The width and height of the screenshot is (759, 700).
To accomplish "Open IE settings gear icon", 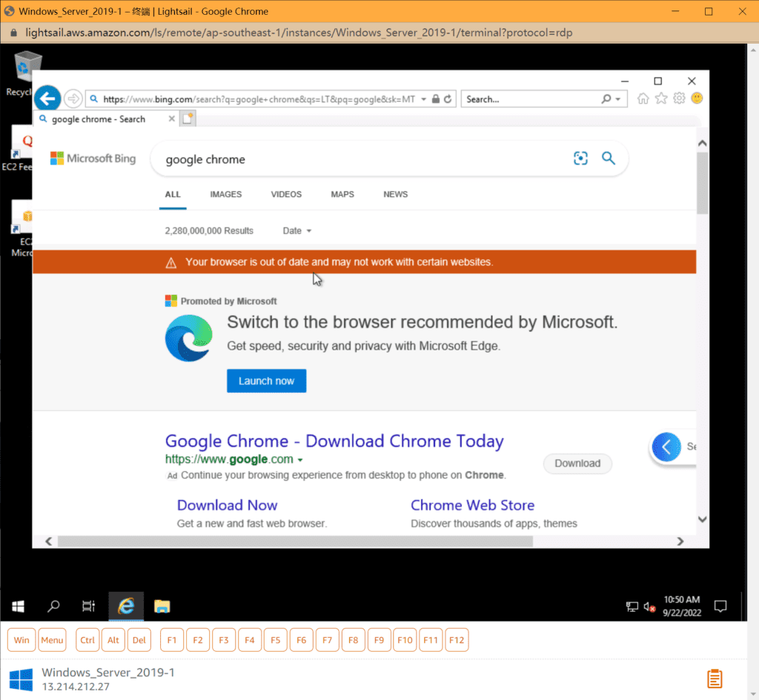I will (679, 99).
